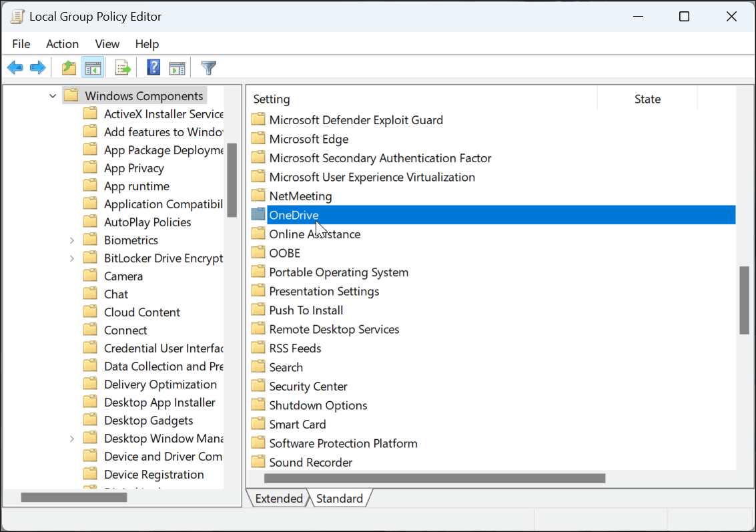Expand the Biometrics tree node
The width and height of the screenshot is (756, 532).
[x=72, y=239]
